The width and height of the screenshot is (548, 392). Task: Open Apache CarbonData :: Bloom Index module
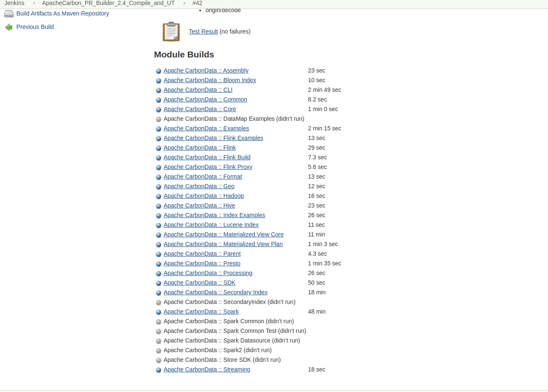pos(210,80)
